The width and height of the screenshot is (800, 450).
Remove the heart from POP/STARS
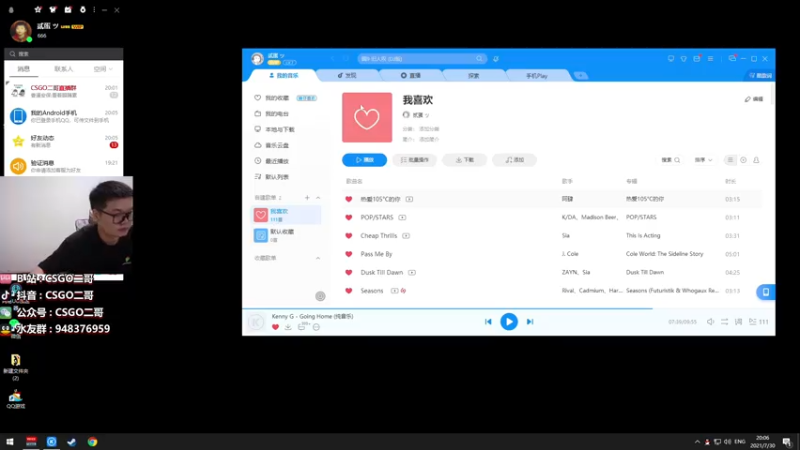pos(349,217)
